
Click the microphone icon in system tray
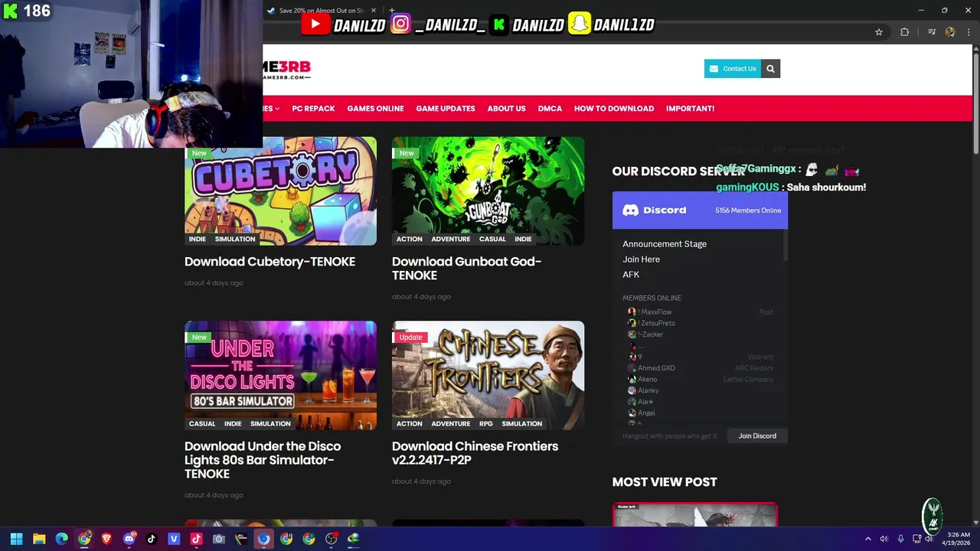tap(900, 539)
